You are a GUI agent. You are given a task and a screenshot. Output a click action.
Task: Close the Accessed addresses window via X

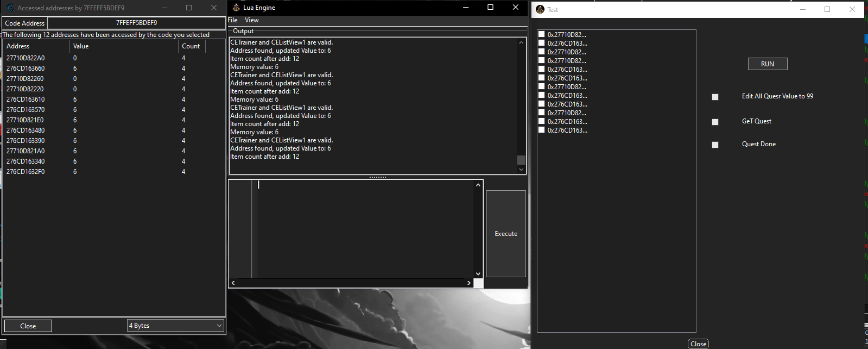pyautogui.click(x=213, y=8)
